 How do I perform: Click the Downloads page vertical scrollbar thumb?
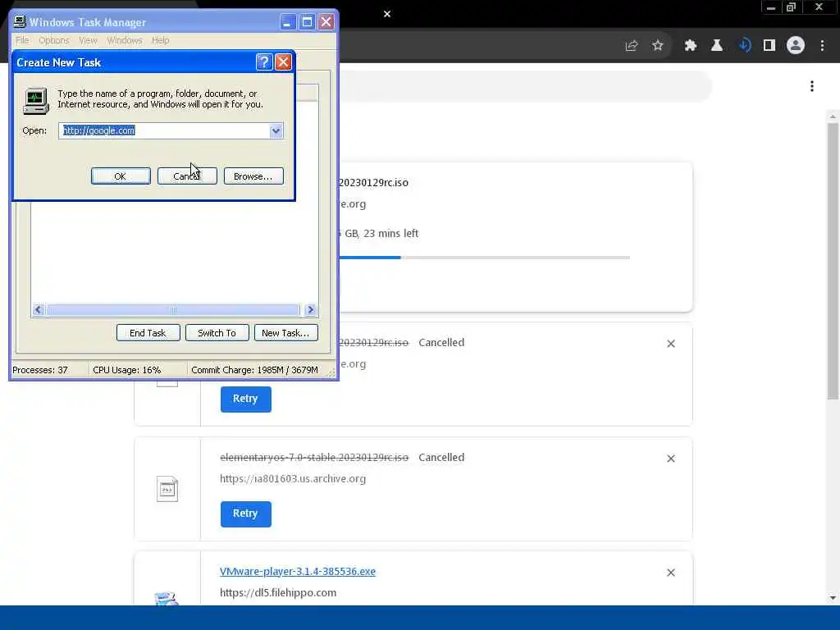(833, 261)
